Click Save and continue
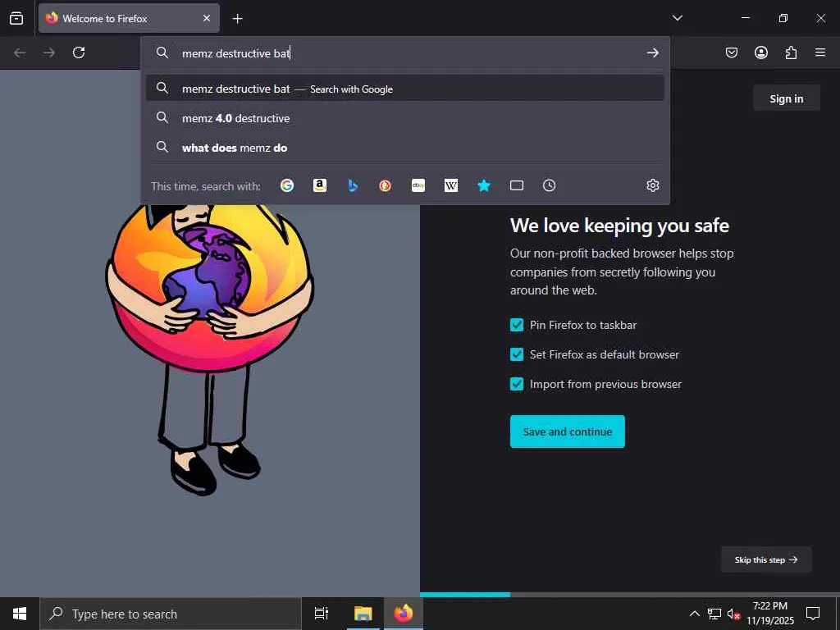Viewport: 840px width, 630px height. point(568,431)
